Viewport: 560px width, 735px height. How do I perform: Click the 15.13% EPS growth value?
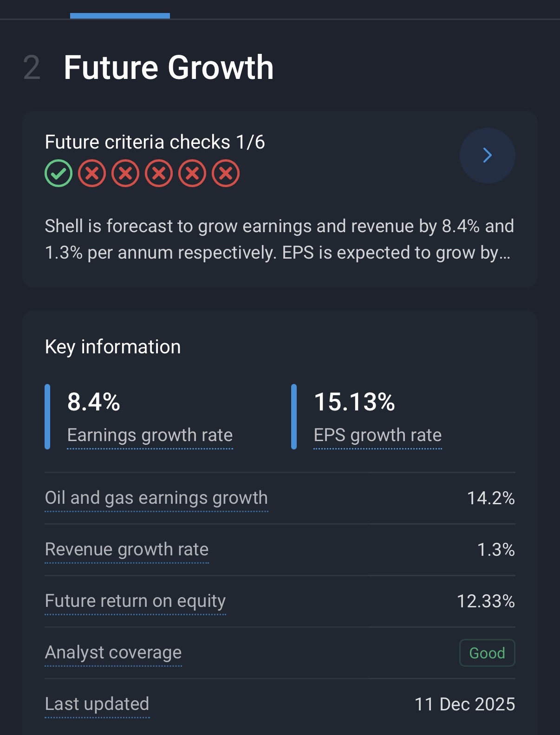pos(354,402)
